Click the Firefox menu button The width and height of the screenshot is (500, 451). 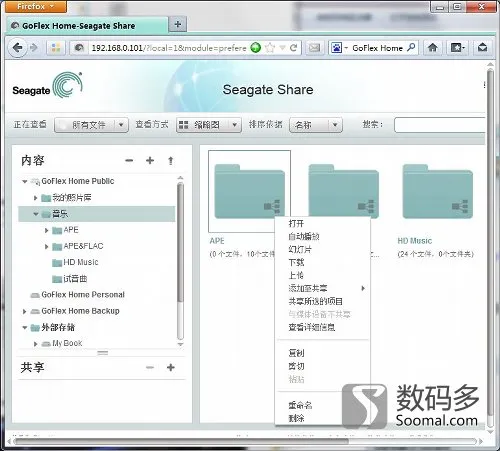pos(36,6)
